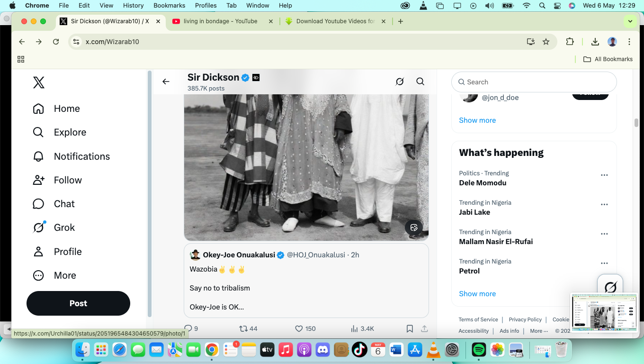Open the Privacy Policy link
Image resolution: width=644 pixels, height=364 pixels.
tap(525, 319)
